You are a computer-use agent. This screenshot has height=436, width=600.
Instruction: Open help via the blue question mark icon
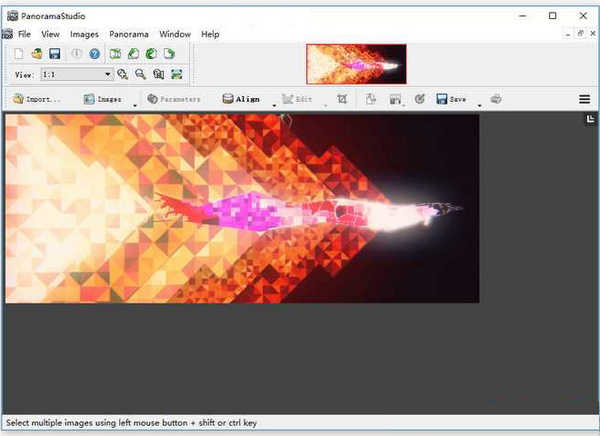pos(95,54)
